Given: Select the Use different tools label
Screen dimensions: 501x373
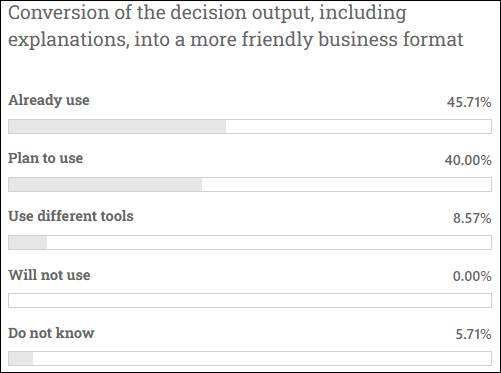Looking at the screenshot, I should [x=71, y=216].
